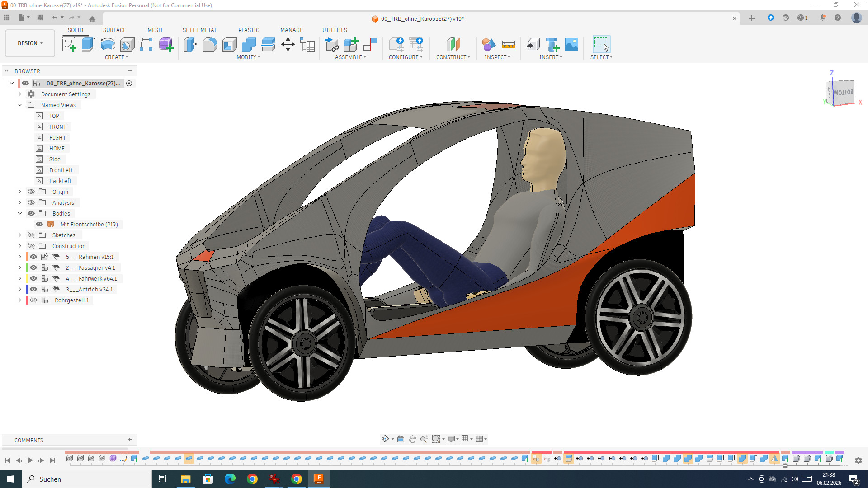Screen dimensions: 868x488
Task: Click the Create Sketch tool icon
Action: pos(69,44)
